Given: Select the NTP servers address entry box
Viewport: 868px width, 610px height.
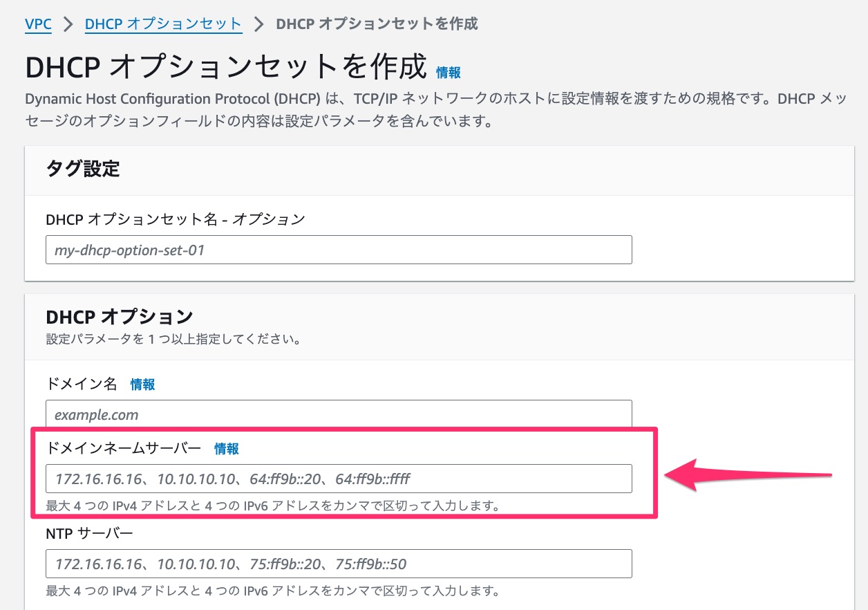Looking at the screenshot, I should 339,563.
